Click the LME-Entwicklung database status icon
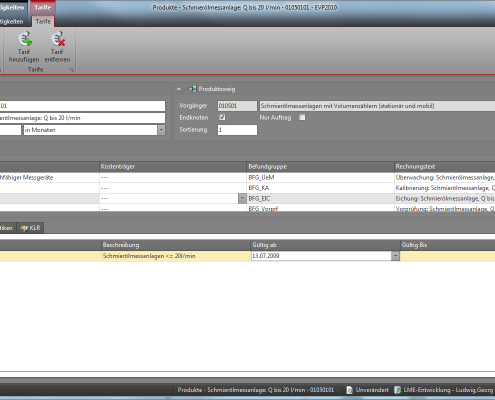The width and height of the screenshot is (495, 400). [x=397, y=390]
